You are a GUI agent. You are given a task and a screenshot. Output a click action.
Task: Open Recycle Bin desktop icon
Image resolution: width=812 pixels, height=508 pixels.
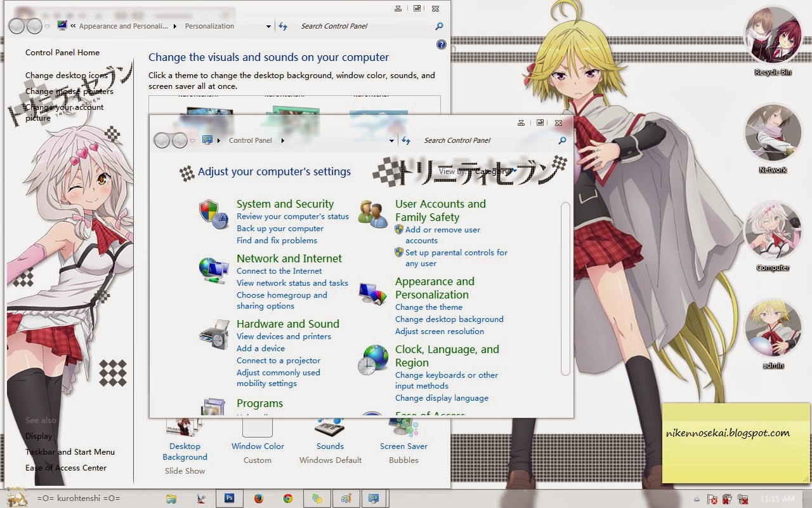[772, 36]
